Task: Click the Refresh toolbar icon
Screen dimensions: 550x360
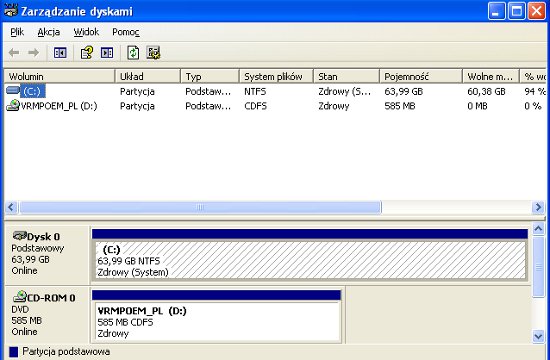Action: click(133, 53)
